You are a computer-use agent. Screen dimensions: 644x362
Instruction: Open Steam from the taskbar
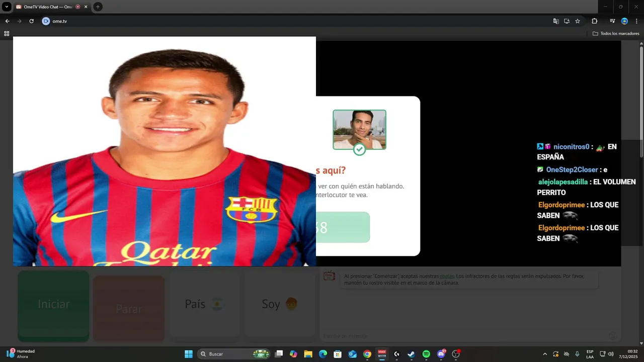click(x=411, y=354)
